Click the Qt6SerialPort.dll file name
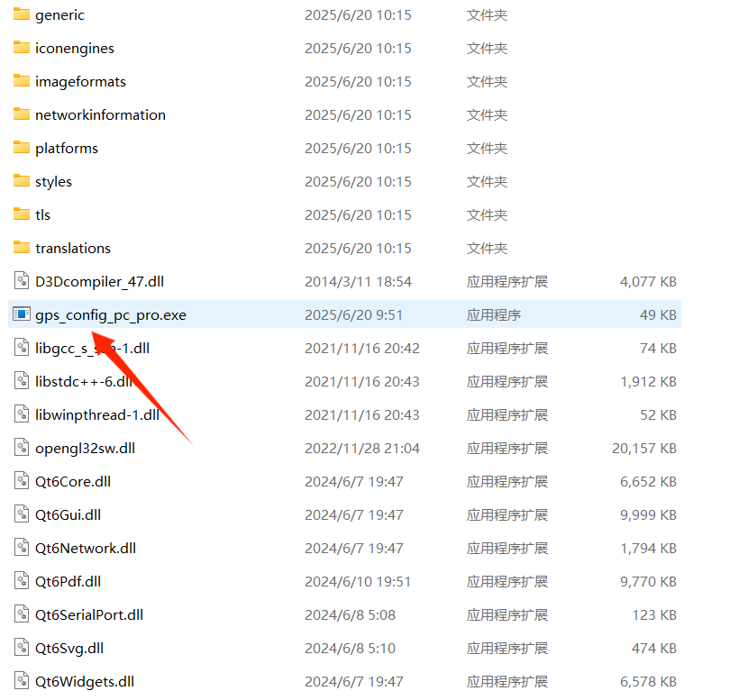Image resolution: width=730 pixels, height=700 pixels. point(89,615)
